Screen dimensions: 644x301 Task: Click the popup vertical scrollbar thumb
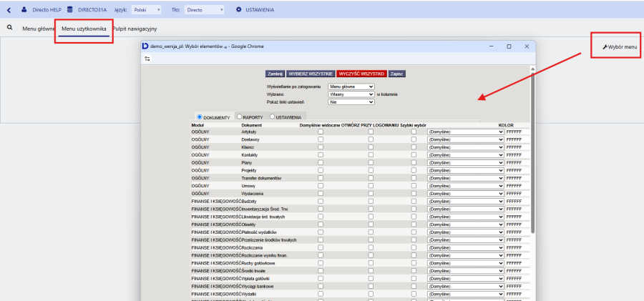(x=532, y=152)
